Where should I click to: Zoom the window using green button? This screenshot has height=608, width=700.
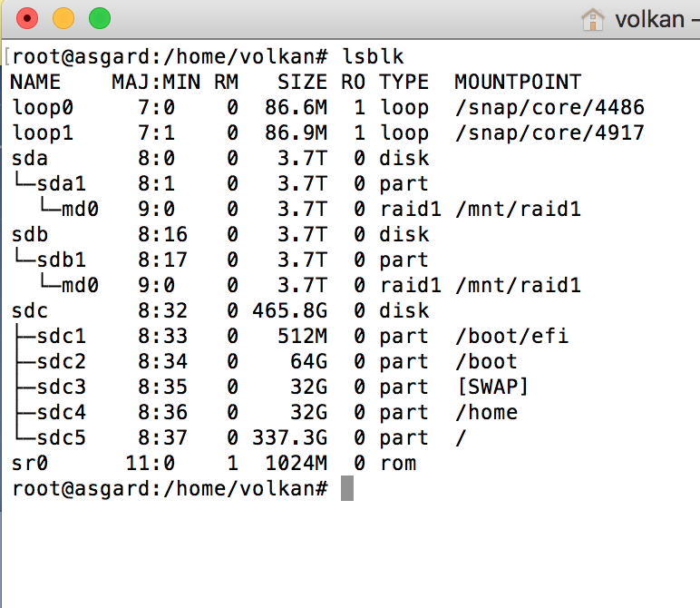[99, 18]
